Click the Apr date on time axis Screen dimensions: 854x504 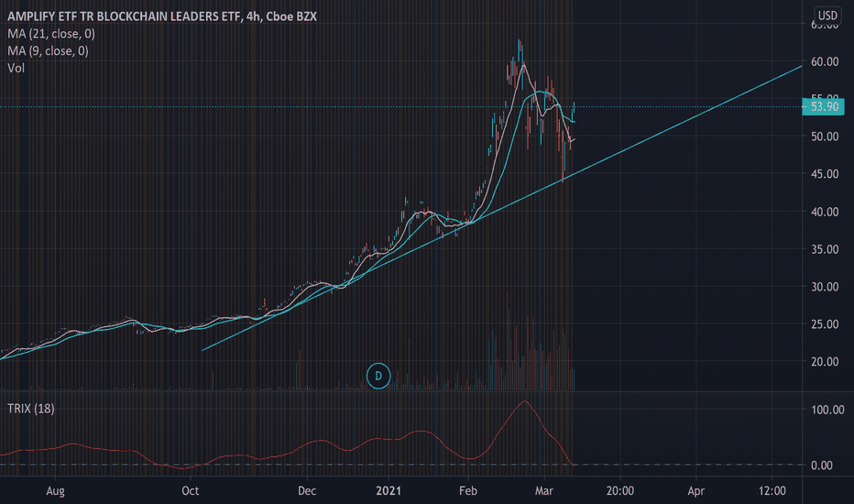pos(696,491)
